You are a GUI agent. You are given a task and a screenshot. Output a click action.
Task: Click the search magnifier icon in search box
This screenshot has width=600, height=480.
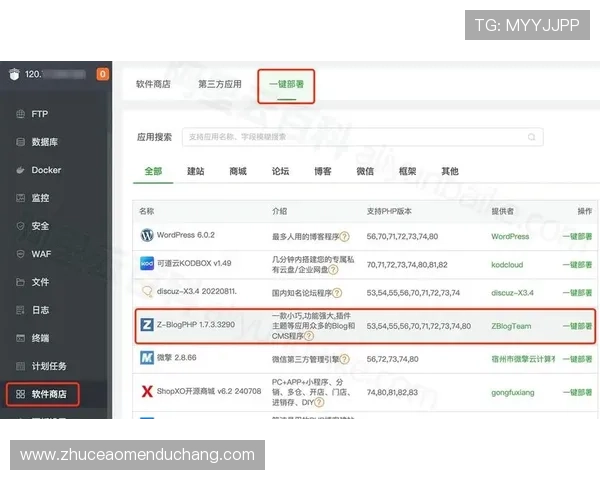(532, 137)
